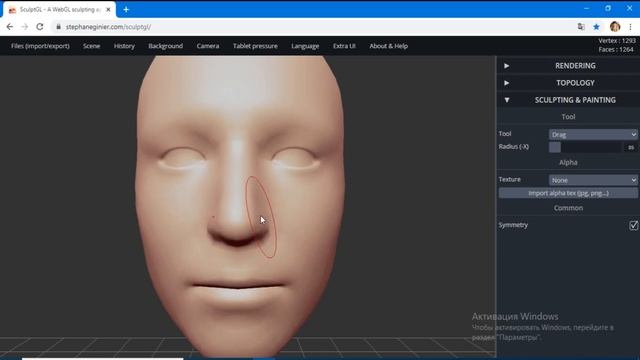Image resolution: width=640 pixels, height=360 pixels.
Task: Toggle the Symmetry checkbox
Action: click(x=633, y=225)
